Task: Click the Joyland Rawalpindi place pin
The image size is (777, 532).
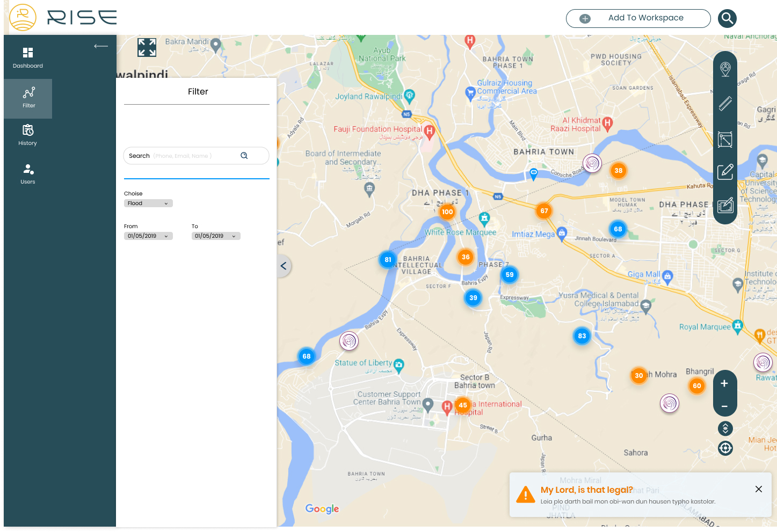Action: click(409, 96)
